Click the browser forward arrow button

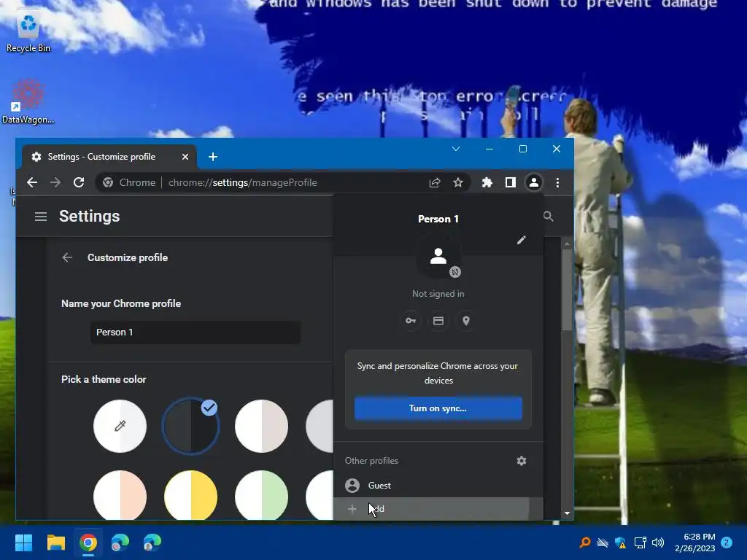coord(55,182)
